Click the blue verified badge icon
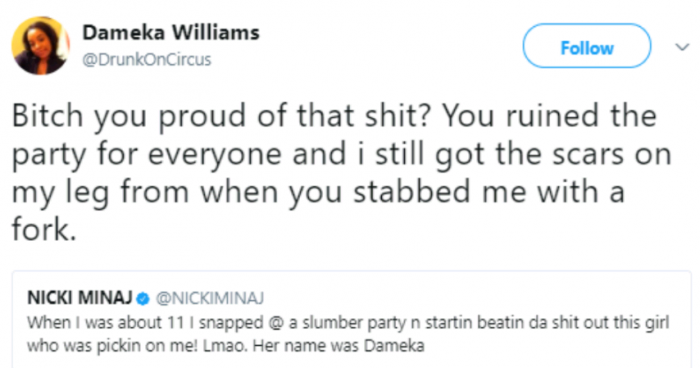Viewport: 700px width, 368px height. 143,298
